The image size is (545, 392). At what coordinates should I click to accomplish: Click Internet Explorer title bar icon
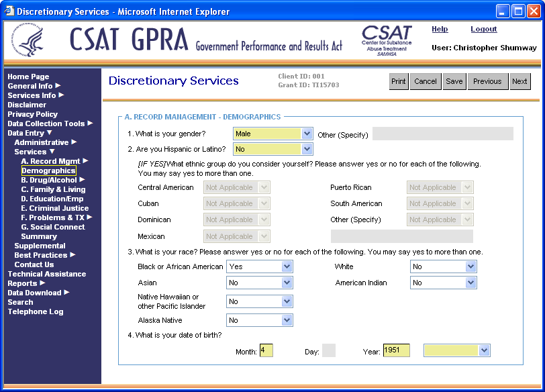(x=9, y=11)
